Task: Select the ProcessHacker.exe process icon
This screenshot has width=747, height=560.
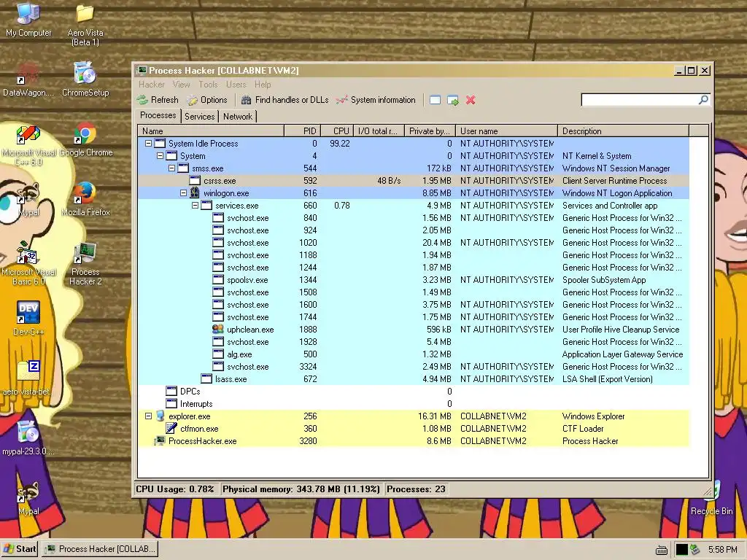Action: tap(159, 441)
